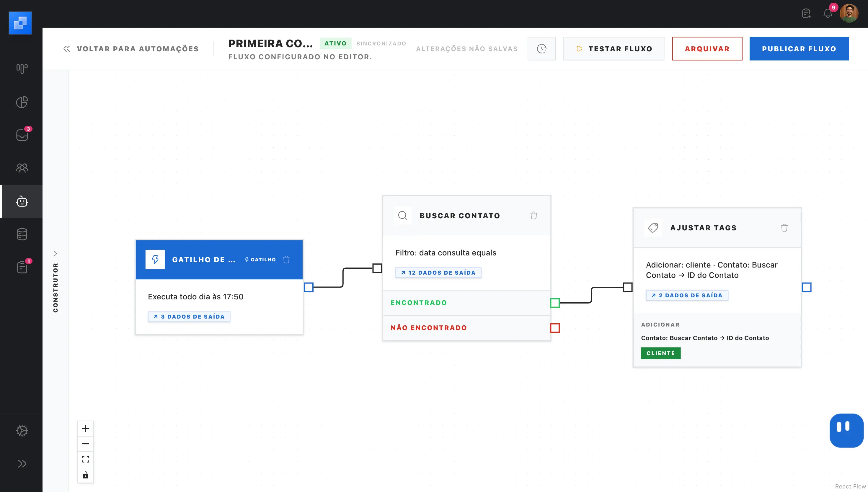The width and height of the screenshot is (868, 492).
Task: Click the Arquivar button
Action: click(707, 49)
